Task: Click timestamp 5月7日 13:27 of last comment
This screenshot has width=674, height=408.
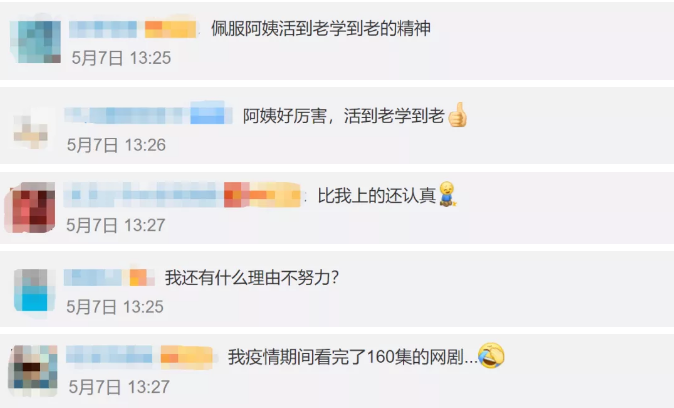Action: (119, 387)
